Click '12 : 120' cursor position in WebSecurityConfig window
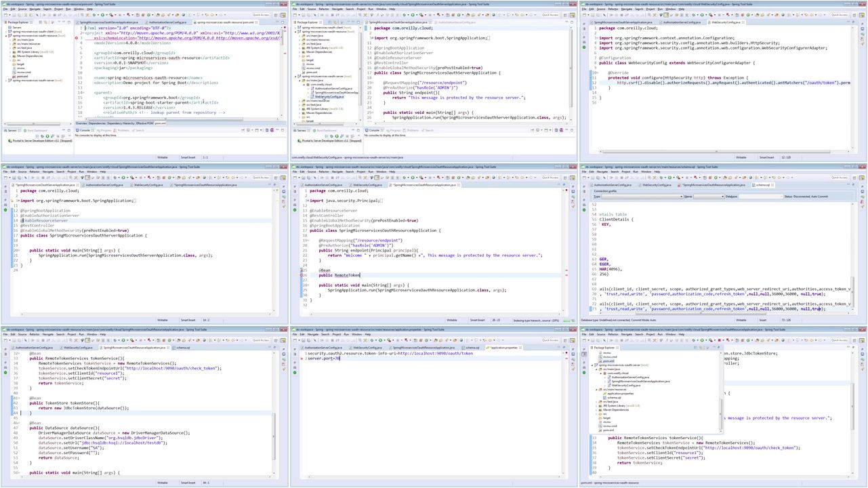This screenshot has height=488, width=868. (785, 157)
